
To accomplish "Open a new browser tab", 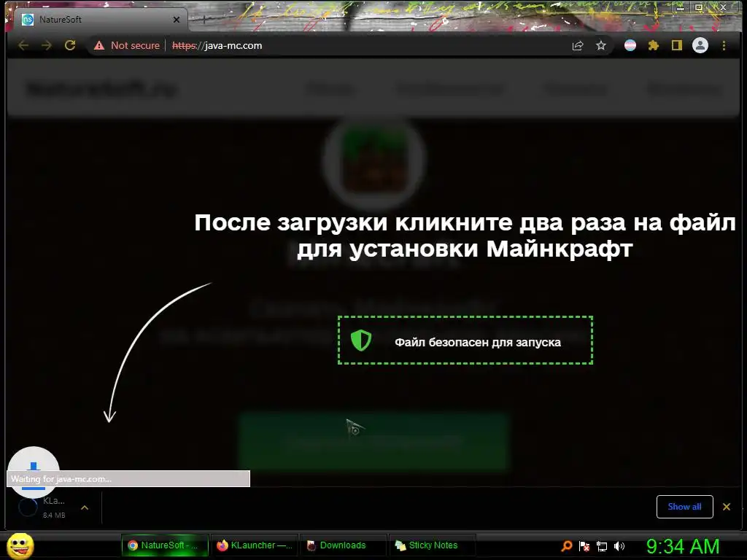I will 204,20.
